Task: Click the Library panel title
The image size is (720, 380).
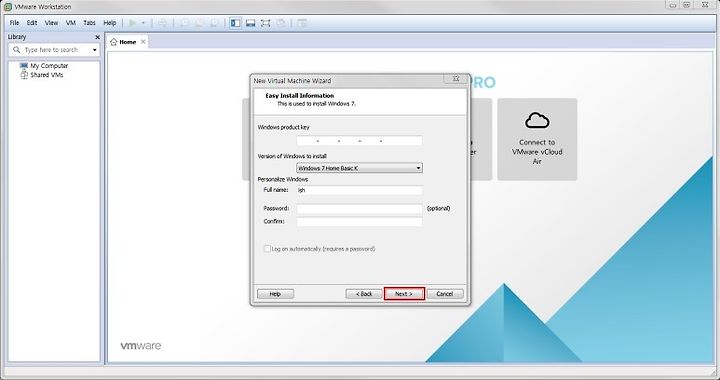Action: coord(17,37)
